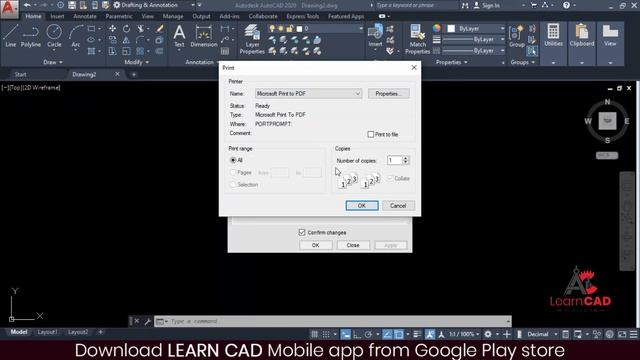The height and width of the screenshot is (360, 640).
Task: Open the Annotate ribbon tab
Action: tap(84, 16)
